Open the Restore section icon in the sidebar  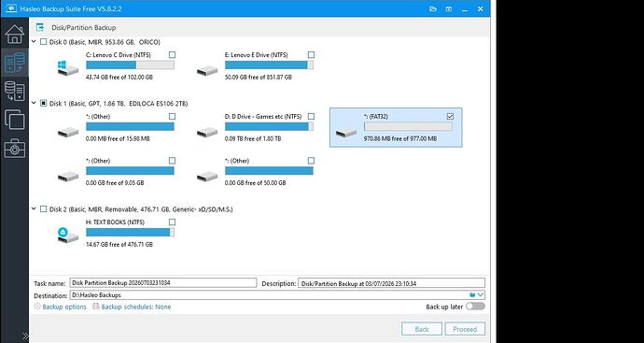[x=15, y=91]
